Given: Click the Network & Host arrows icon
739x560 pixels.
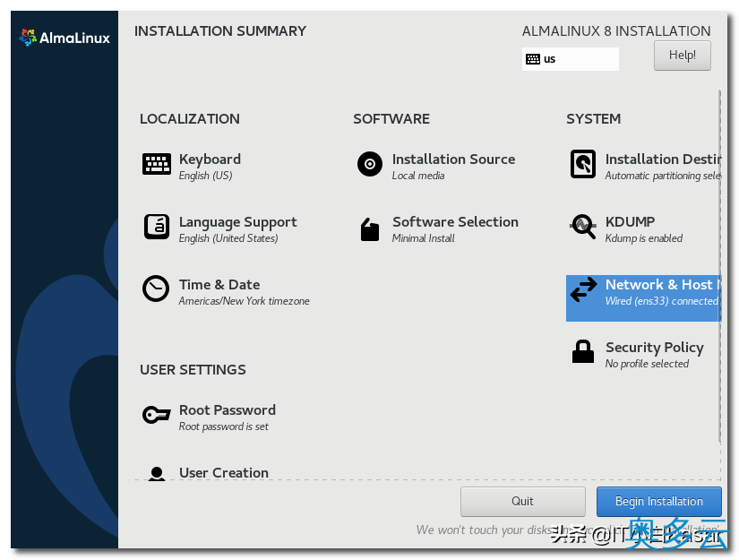Looking at the screenshot, I should [583, 289].
